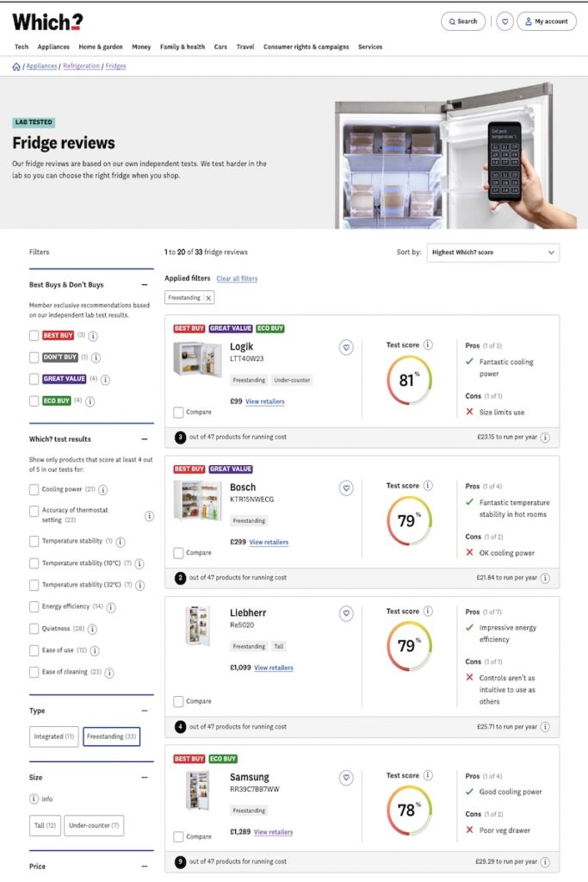Open My account

pos(547,22)
